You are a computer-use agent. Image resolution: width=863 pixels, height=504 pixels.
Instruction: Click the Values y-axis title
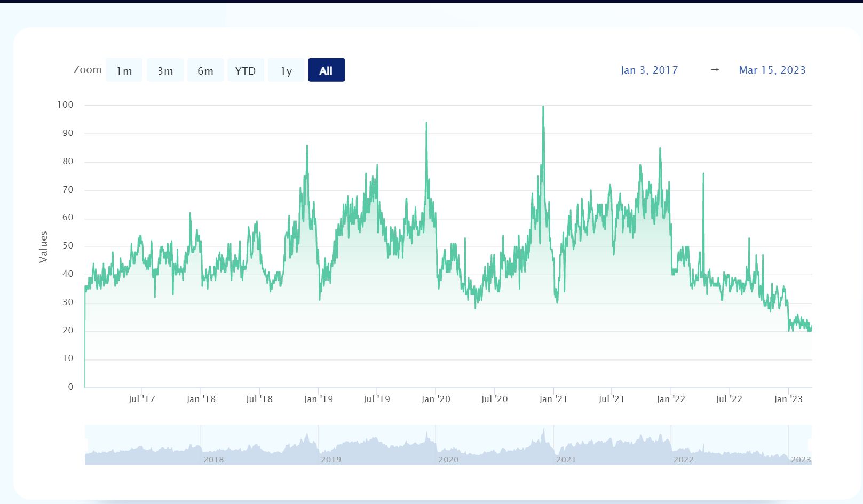[44, 246]
